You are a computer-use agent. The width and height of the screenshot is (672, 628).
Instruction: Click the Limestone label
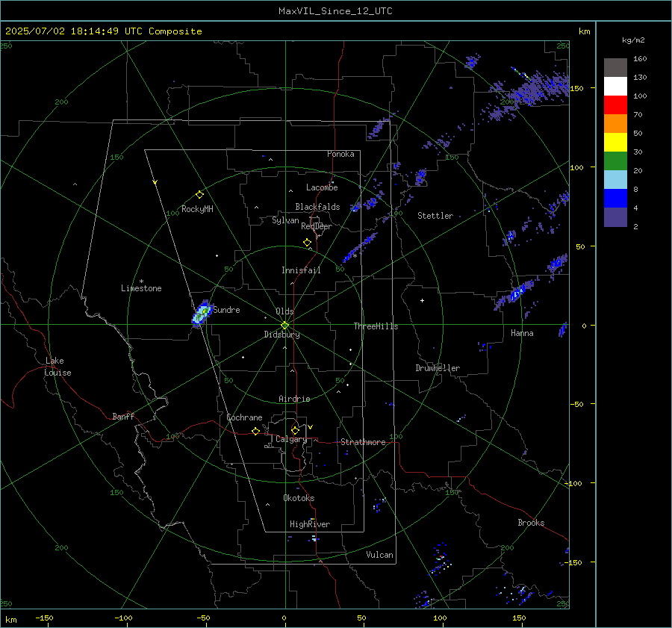141,288
